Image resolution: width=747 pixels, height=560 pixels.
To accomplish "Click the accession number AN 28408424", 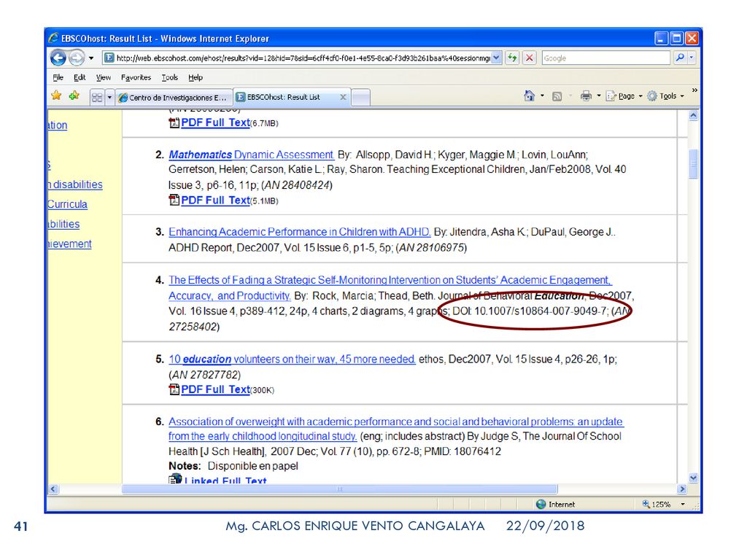I will pos(296,184).
